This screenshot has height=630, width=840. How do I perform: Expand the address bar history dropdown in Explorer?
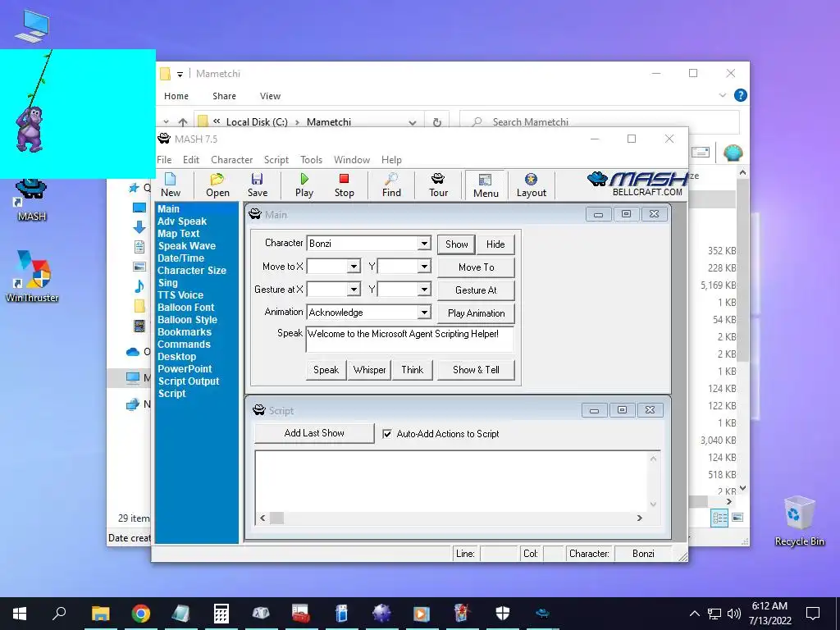tap(412, 122)
